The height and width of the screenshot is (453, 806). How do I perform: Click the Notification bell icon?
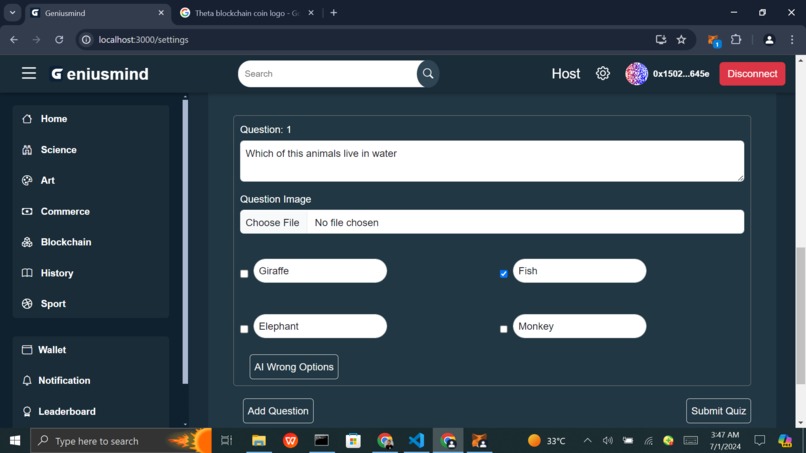pos(27,380)
